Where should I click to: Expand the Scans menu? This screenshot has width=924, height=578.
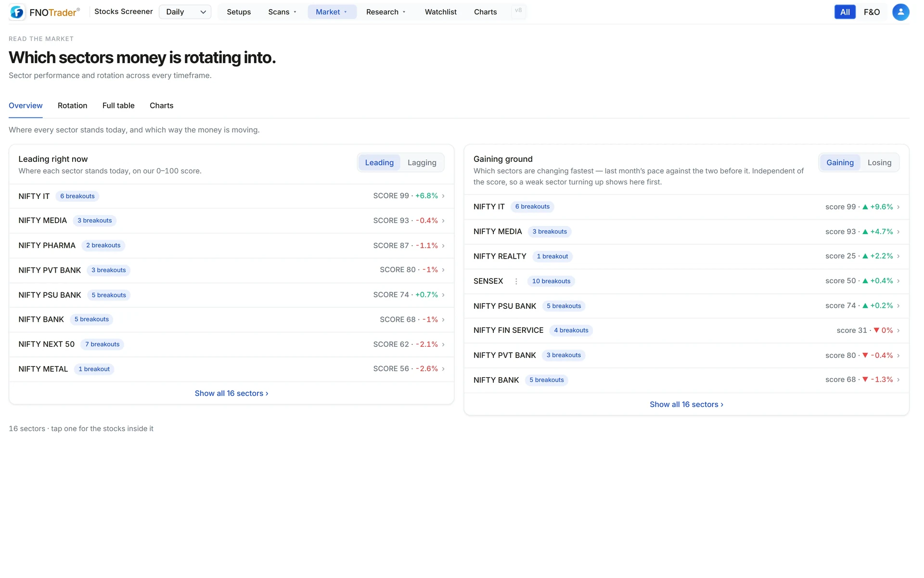click(282, 12)
